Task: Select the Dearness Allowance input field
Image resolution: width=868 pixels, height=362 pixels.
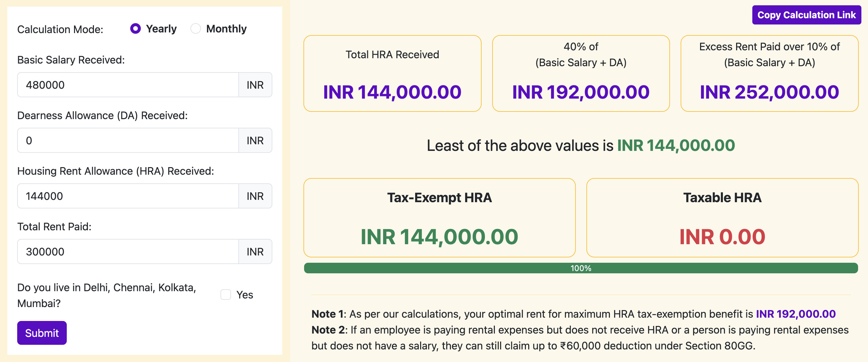Action: (x=128, y=140)
